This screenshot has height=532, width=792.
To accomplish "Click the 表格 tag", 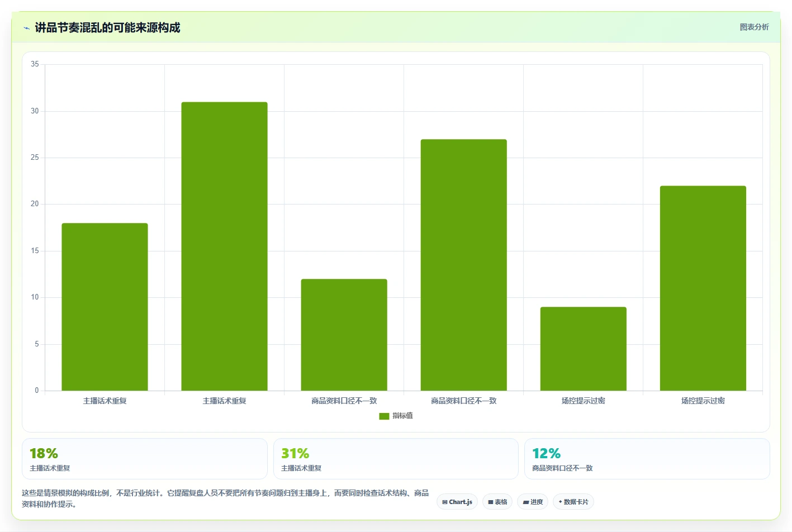I will [x=497, y=502].
